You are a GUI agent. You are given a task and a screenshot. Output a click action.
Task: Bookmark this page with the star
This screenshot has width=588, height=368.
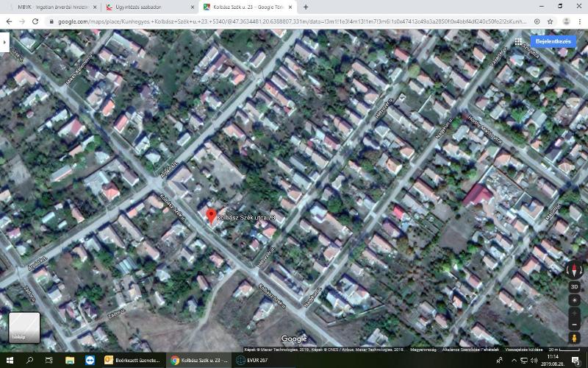(x=550, y=22)
